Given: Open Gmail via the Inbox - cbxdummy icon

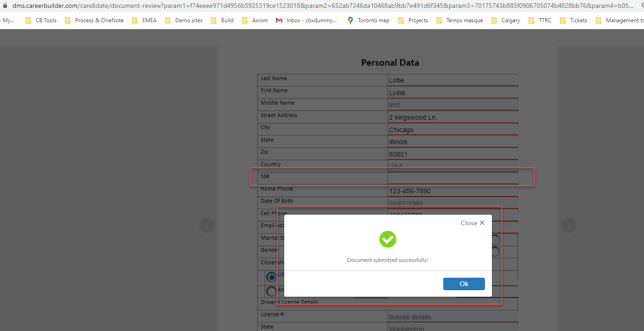Looking at the screenshot, I should (278, 20).
